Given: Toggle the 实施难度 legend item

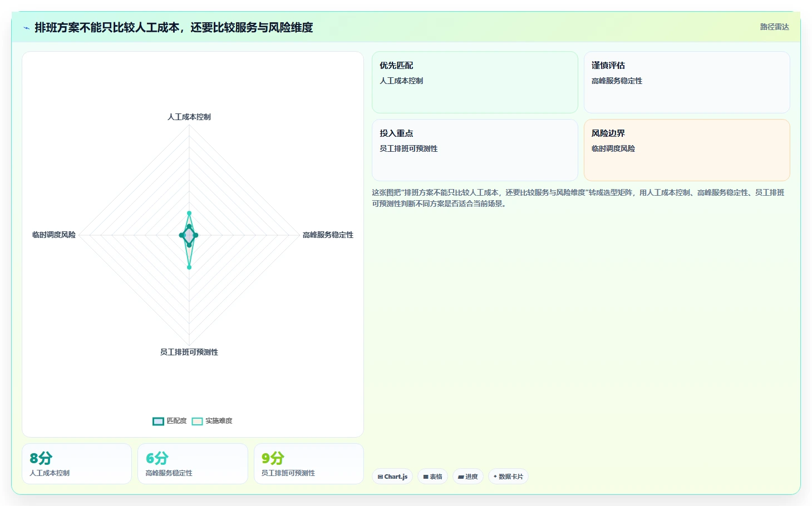Looking at the screenshot, I should pyautogui.click(x=212, y=421).
